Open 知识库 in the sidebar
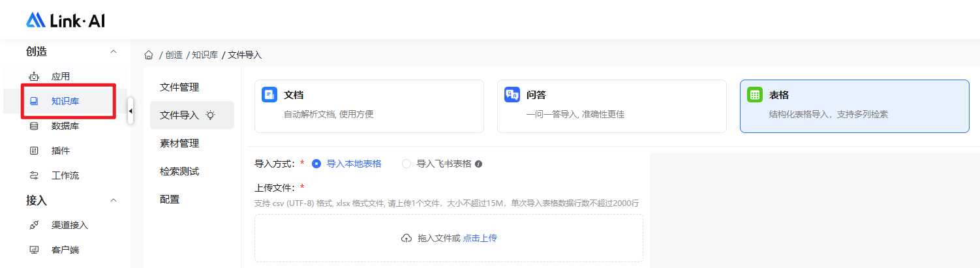 point(65,101)
